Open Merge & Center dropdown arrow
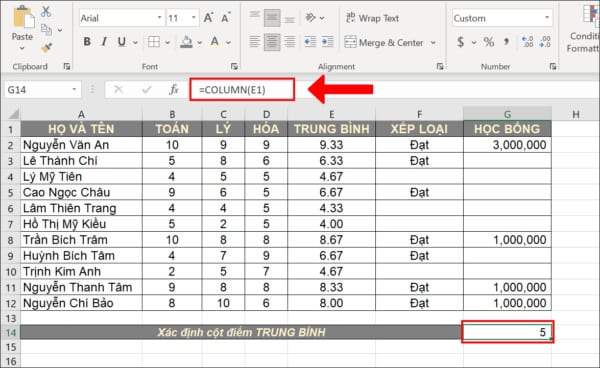 433,42
